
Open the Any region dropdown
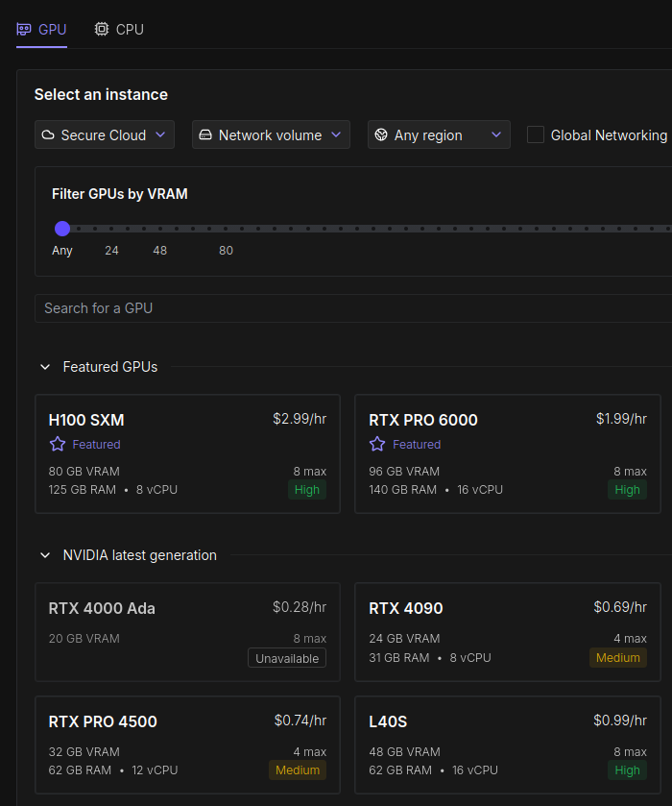tap(439, 134)
